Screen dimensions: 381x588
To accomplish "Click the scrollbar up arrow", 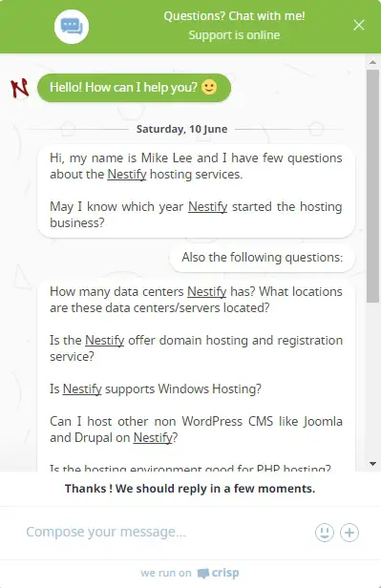I will pos(372,62).
